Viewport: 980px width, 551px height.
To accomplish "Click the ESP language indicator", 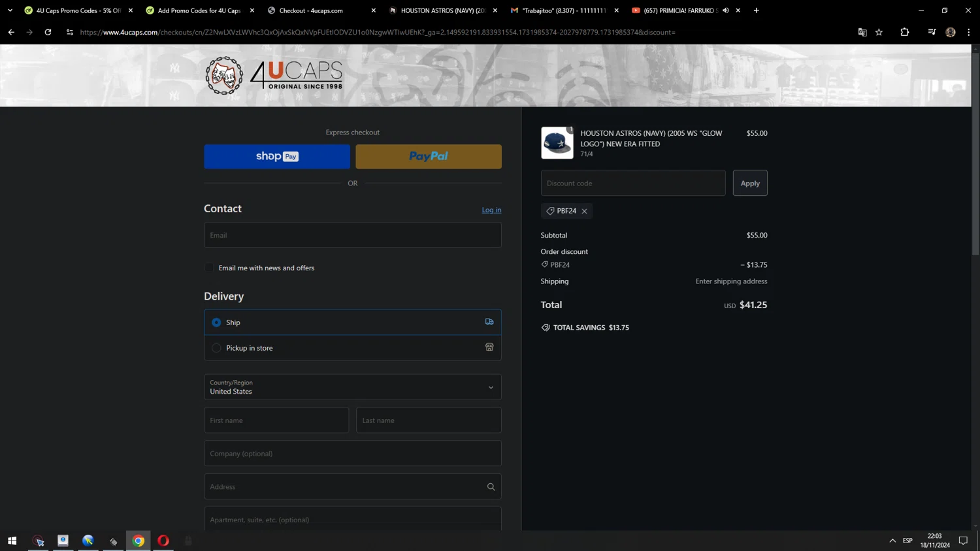I will [907, 541].
